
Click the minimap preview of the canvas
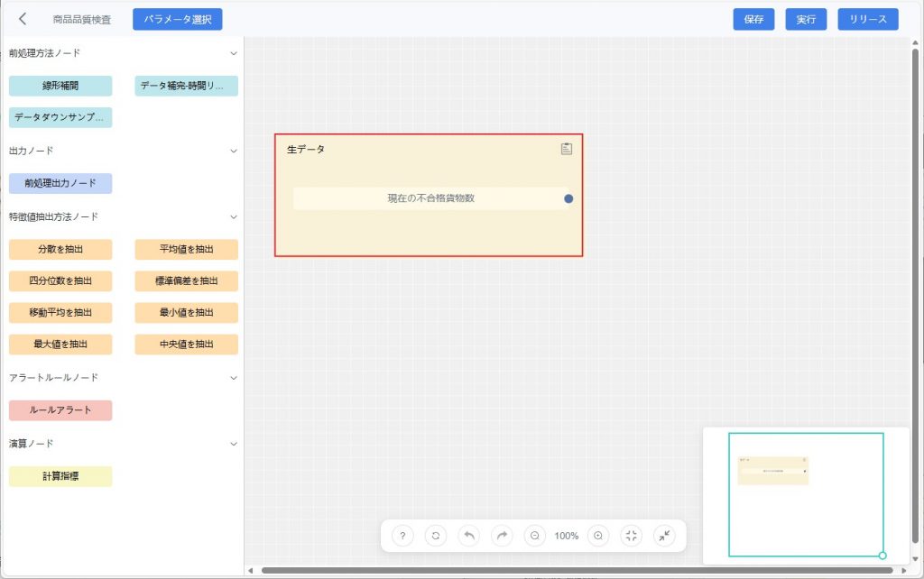(x=805, y=495)
